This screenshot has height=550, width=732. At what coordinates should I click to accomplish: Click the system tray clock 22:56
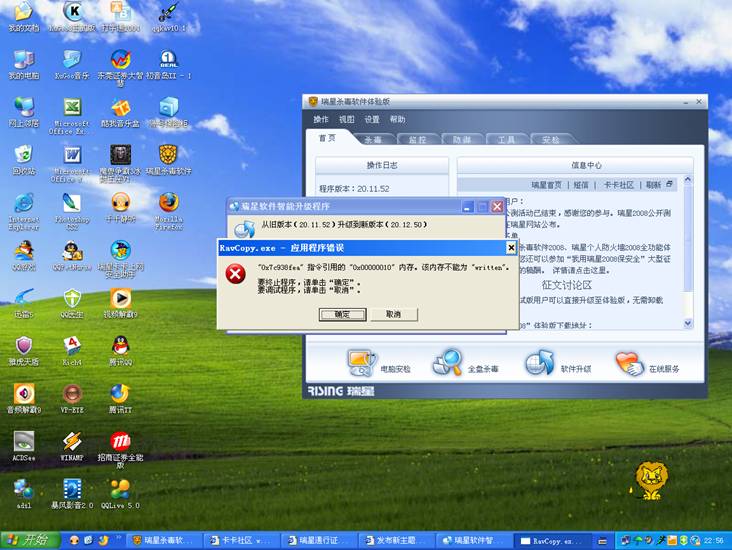(x=713, y=541)
